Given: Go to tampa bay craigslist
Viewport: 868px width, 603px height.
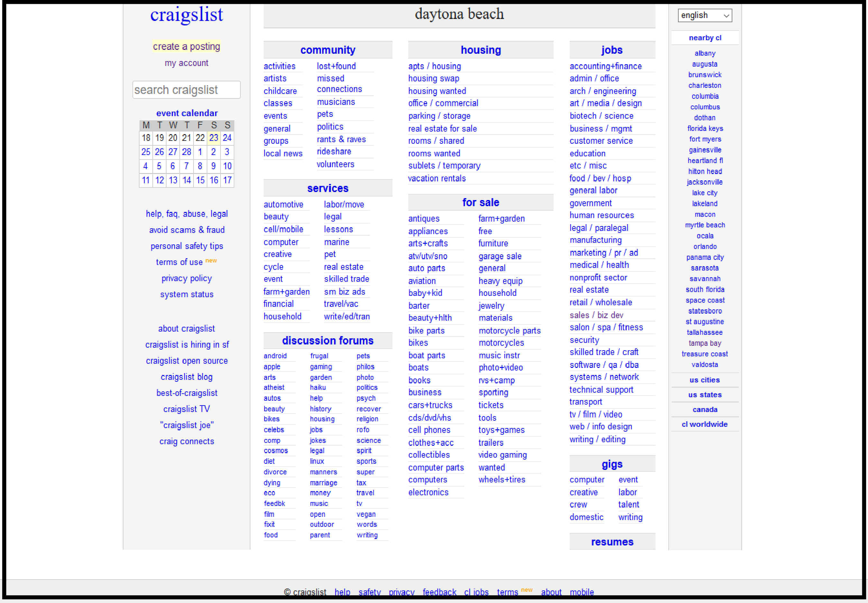Looking at the screenshot, I should coord(704,343).
